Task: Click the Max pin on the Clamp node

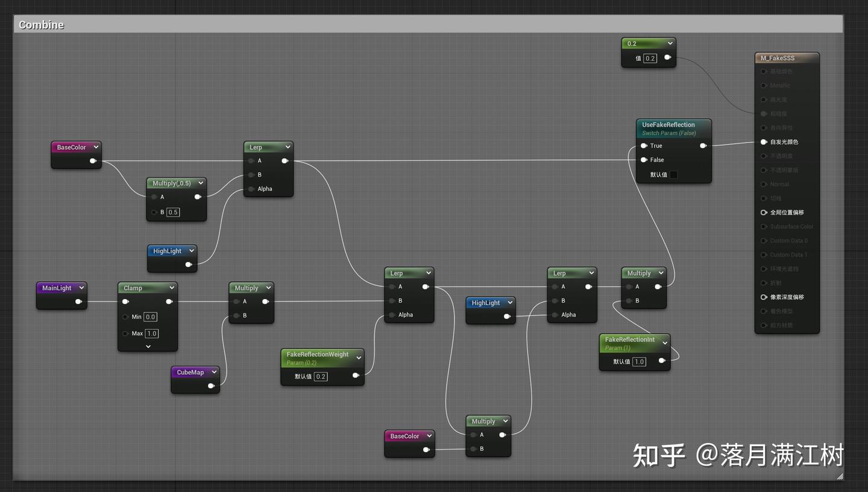Action: click(125, 333)
